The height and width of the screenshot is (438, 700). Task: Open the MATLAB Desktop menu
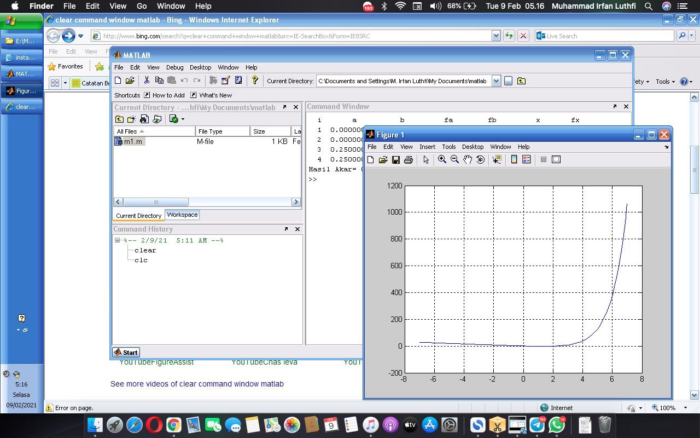coord(200,67)
